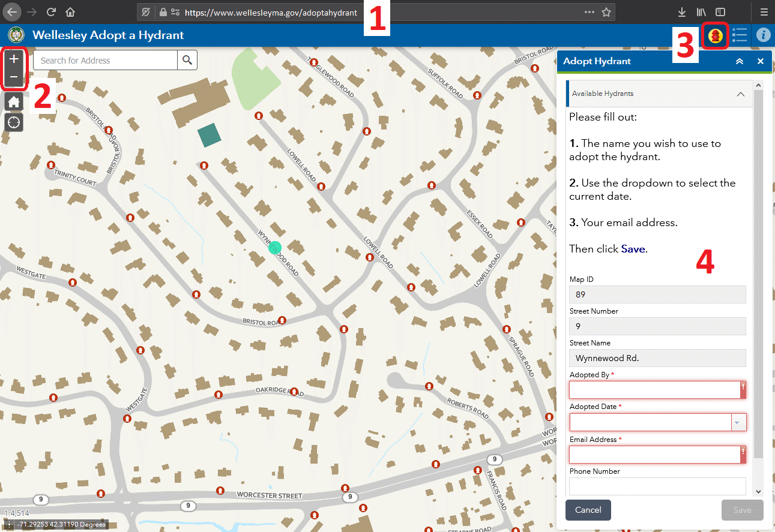Open the Legend list icon
Viewport: 775px width, 532px height.
pos(739,35)
